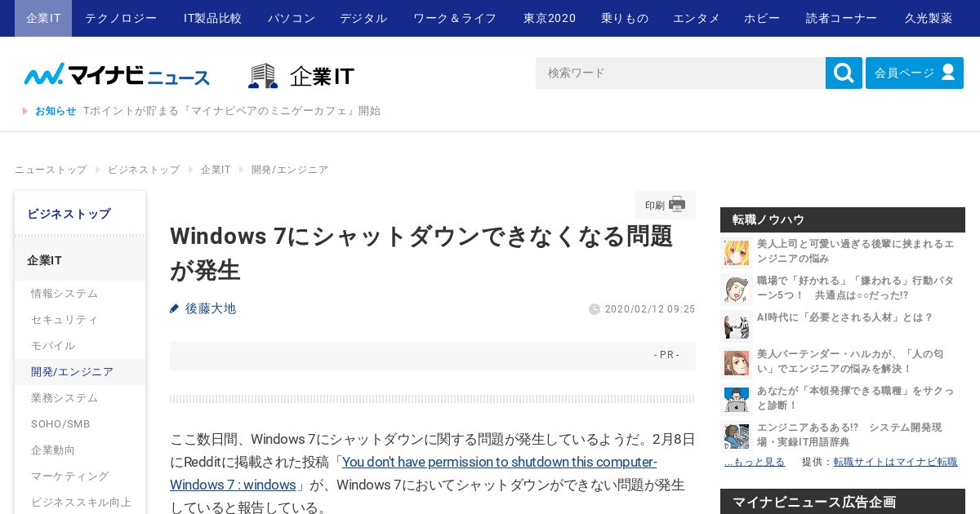
Task: Click the …もっと見る link
Action: coord(755,462)
